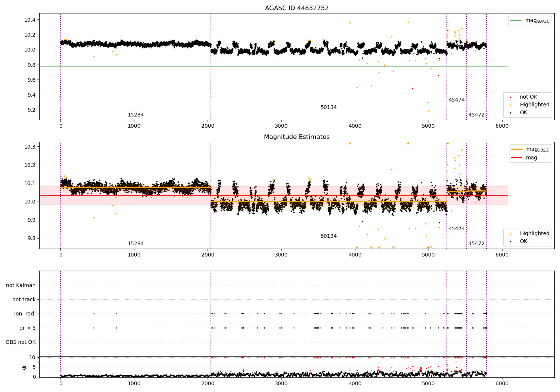The image size is (560, 392).
Task: Click obsid label 15284 in top panel
Action: tap(136, 115)
